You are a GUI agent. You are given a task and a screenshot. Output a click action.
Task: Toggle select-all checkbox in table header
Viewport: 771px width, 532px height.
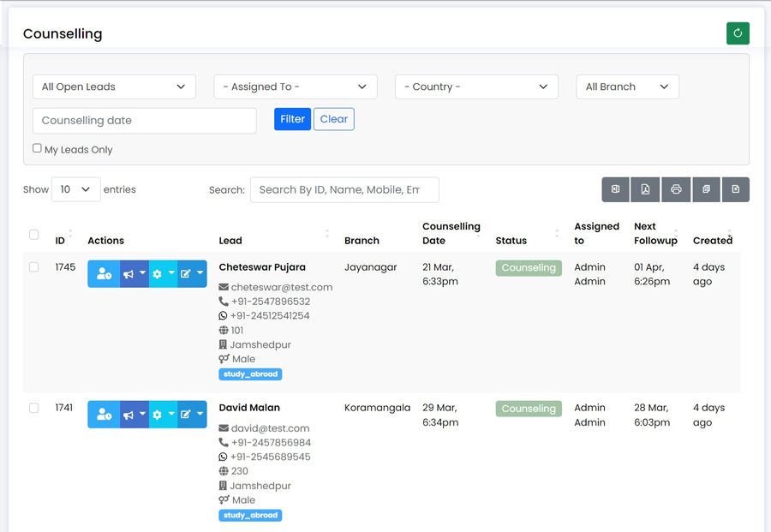pyautogui.click(x=34, y=235)
